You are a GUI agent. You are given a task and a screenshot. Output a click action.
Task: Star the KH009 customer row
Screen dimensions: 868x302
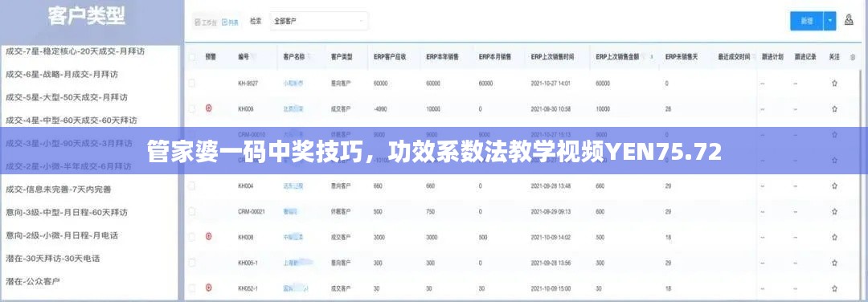coord(834,109)
